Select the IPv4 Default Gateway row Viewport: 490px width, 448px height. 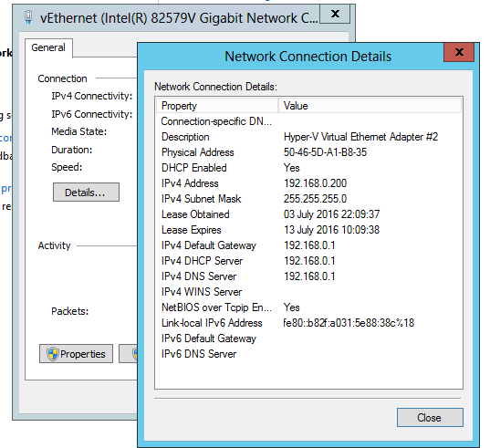pyautogui.click(x=308, y=245)
